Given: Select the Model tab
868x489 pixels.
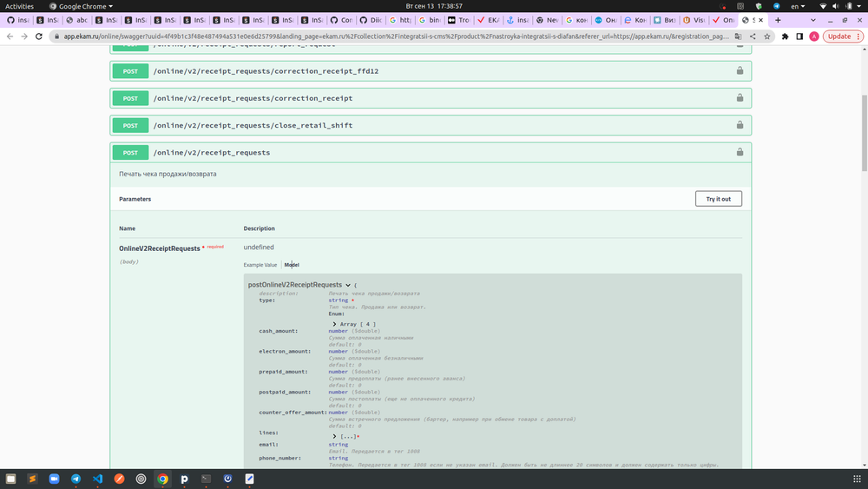Looking at the screenshot, I should (x=292, y=265).
